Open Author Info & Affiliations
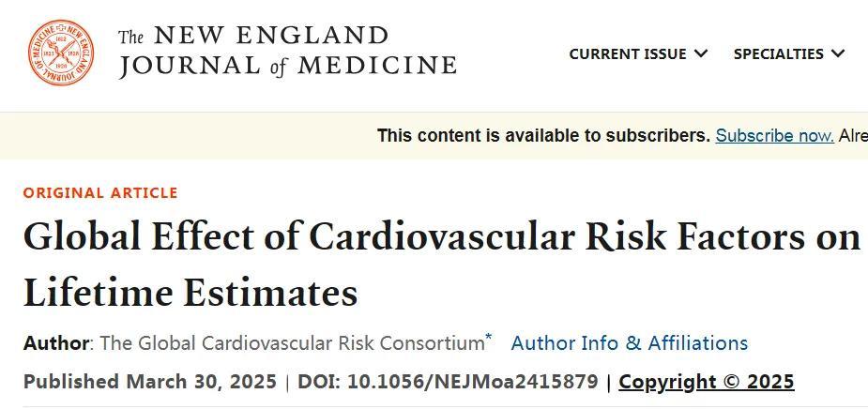 (629, 343)
